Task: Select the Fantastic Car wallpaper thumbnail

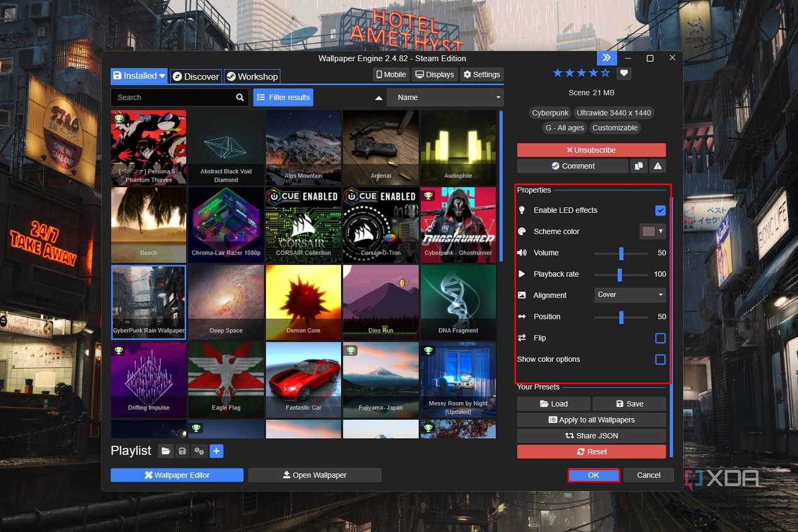Action: [x=303, y=379]
